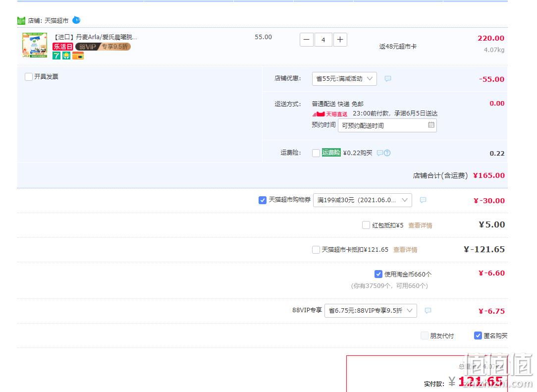Click comment icon beside the 满199减30元 dropdown
This screenshot has height=392, width=537.
[423, 200]
